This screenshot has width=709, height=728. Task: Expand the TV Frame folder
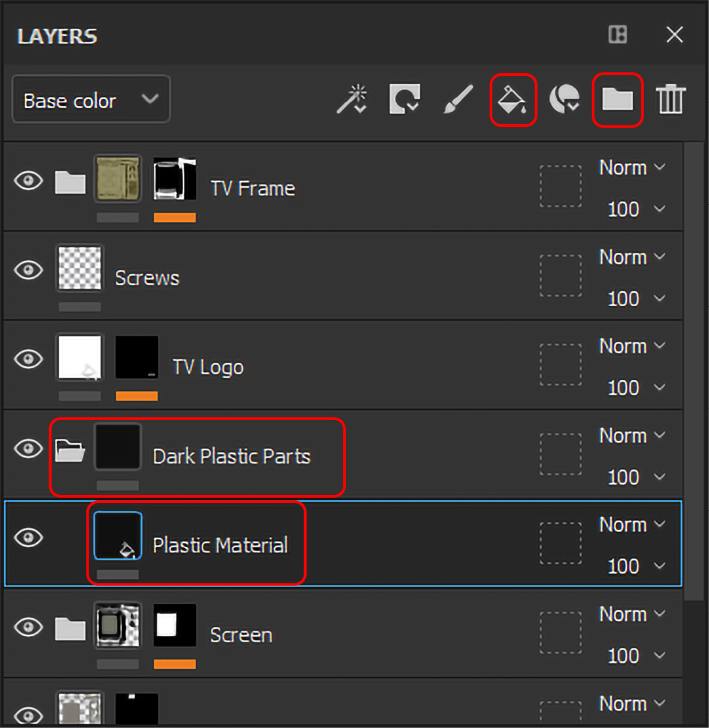pyautogui.click(x=70, y=182)
